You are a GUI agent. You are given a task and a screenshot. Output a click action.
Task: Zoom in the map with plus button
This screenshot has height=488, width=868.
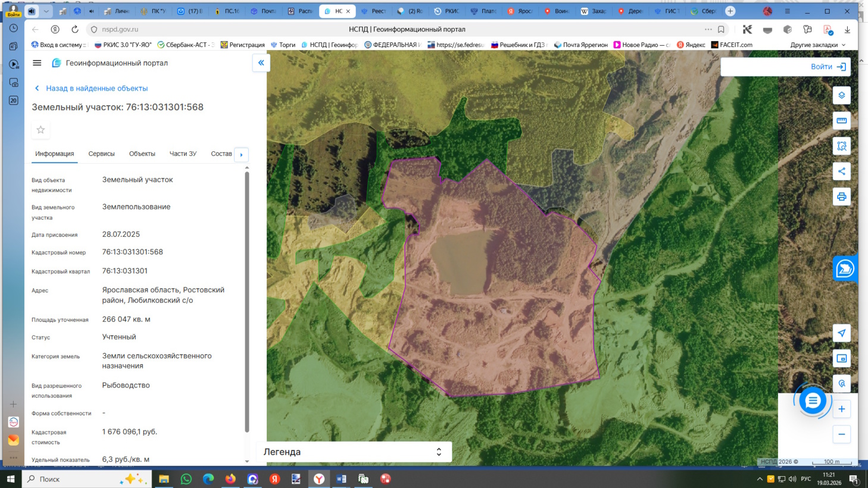[x=841, y=409]
